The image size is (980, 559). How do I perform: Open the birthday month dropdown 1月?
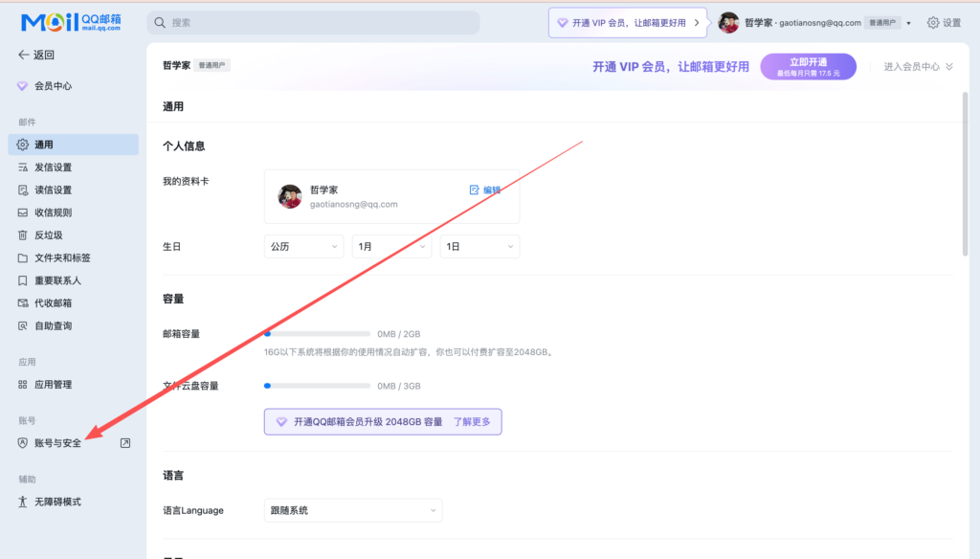click(x=391, y=247)
